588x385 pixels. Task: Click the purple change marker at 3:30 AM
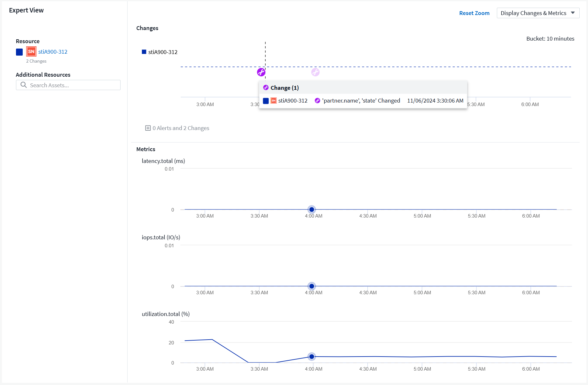(261, 72)
